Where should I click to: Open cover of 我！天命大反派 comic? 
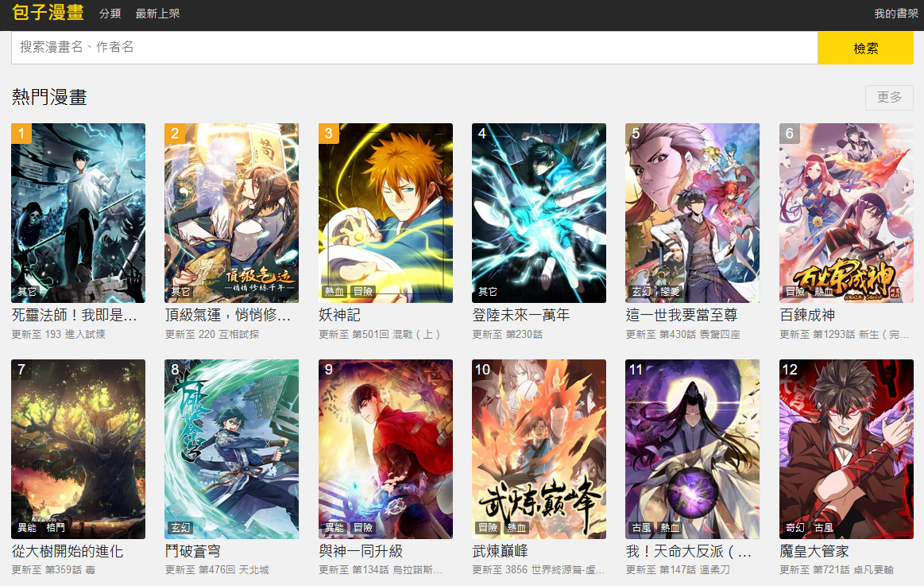click(x=693, y=449)
